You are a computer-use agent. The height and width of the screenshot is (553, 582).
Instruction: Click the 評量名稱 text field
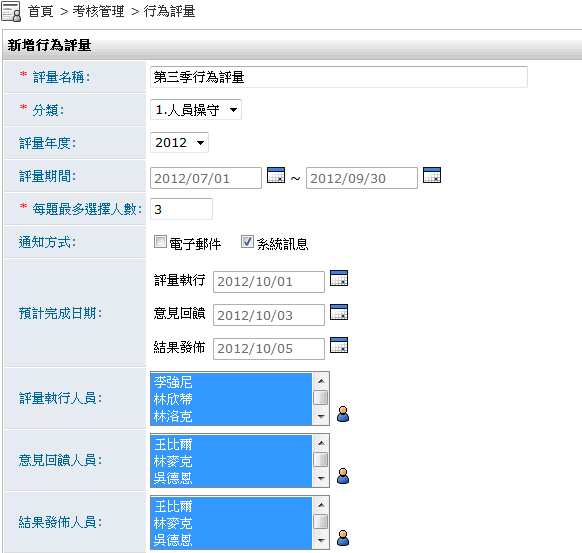coord(339,77)
